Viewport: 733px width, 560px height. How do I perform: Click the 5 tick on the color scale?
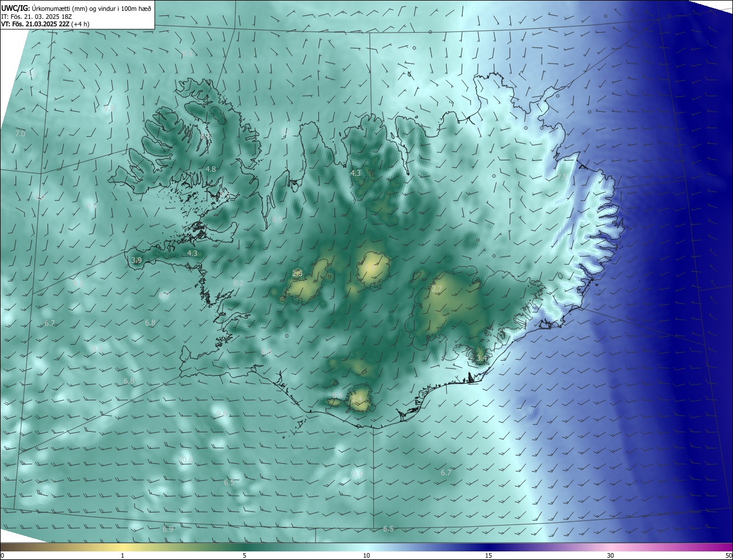coord(245,555)
